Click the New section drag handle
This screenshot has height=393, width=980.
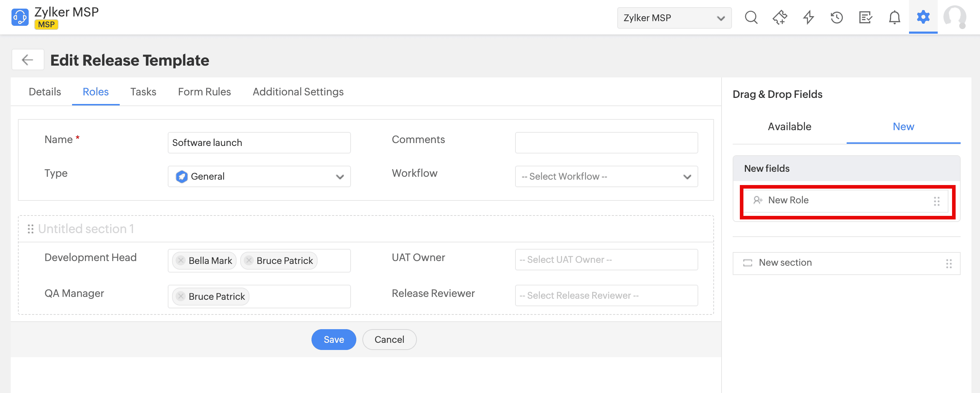click(x=948, y=263)
